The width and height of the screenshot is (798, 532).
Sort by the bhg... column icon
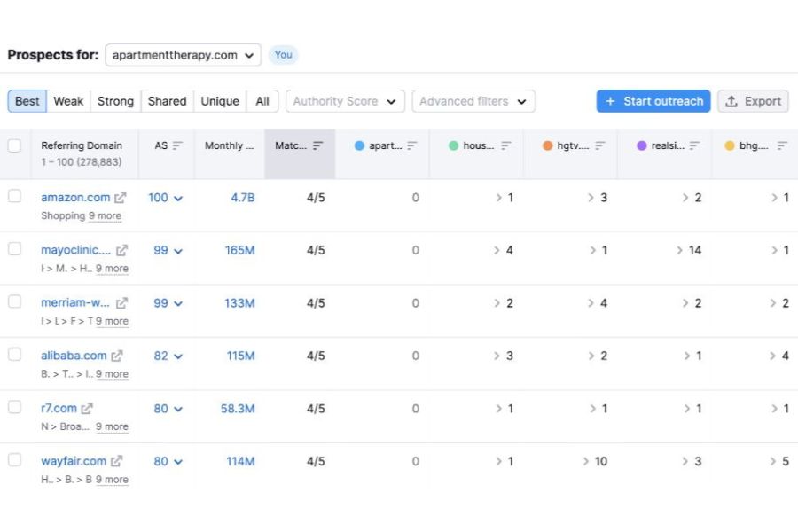click(x=782, y=145)
